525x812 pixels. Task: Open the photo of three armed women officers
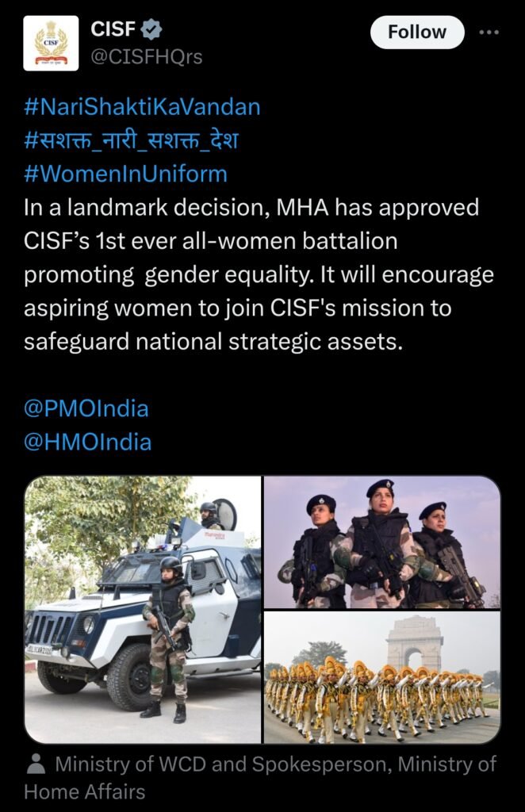382,542
